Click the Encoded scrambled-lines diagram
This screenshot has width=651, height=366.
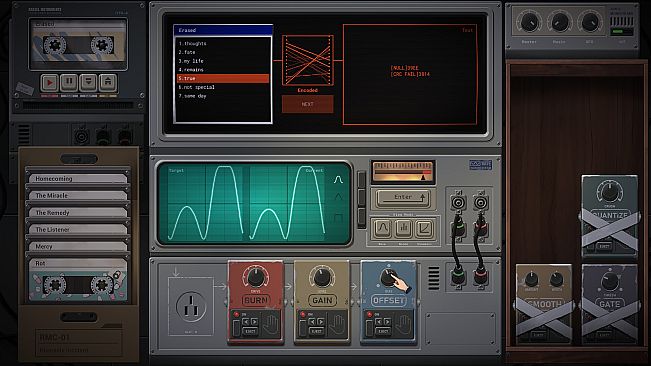[x=308, y=61]
